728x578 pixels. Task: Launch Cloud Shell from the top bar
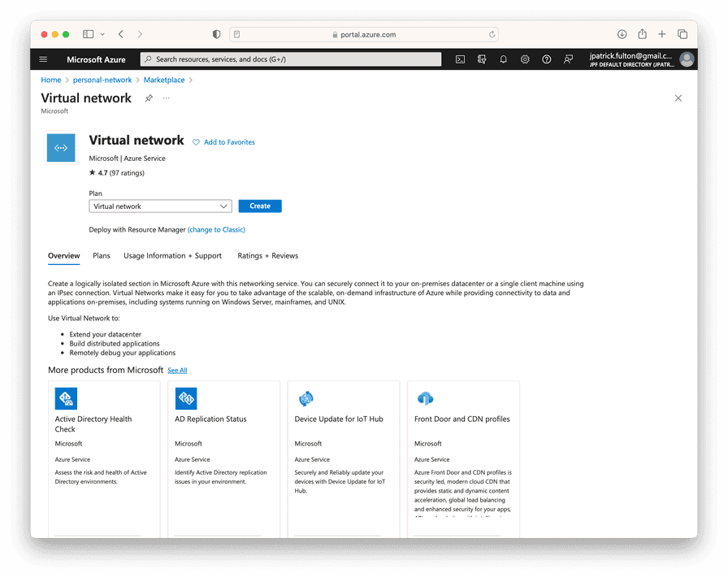(x=460, y=59)
